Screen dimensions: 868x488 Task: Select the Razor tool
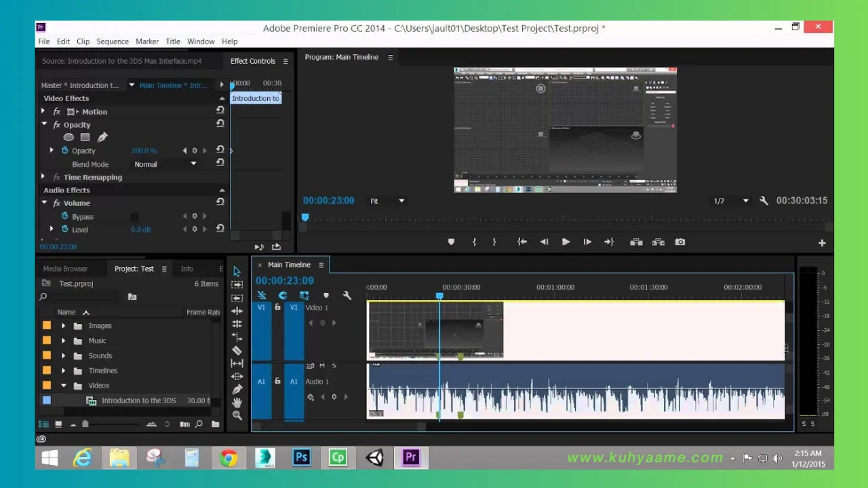click(237, 350)
